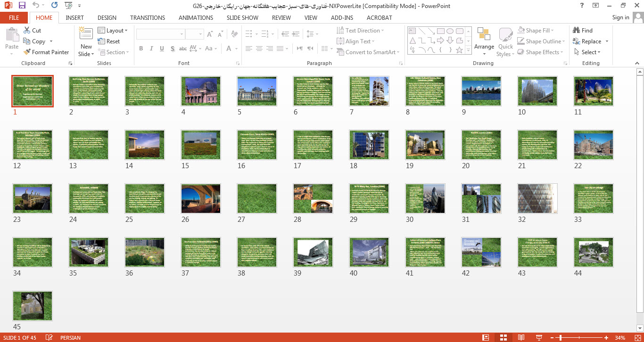Expand the Copy dropdown arrow
Viewport: 644px width, 342px height.
pos(51,41)
